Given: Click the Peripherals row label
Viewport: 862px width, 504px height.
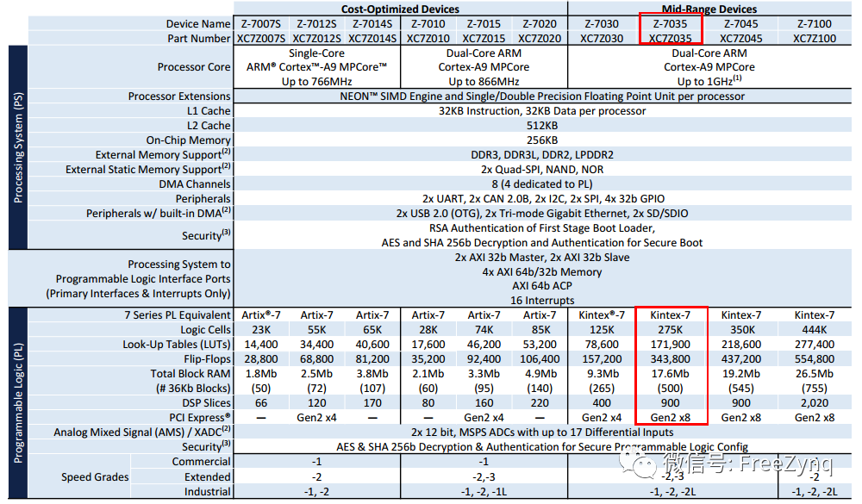Looking at the screenshot, I should [x=203, y=199].
